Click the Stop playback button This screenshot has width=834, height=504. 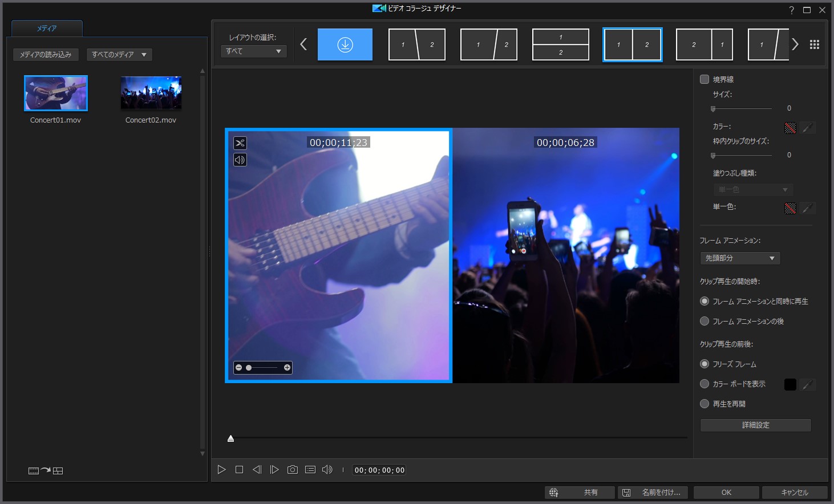click(x=239, y=470)
